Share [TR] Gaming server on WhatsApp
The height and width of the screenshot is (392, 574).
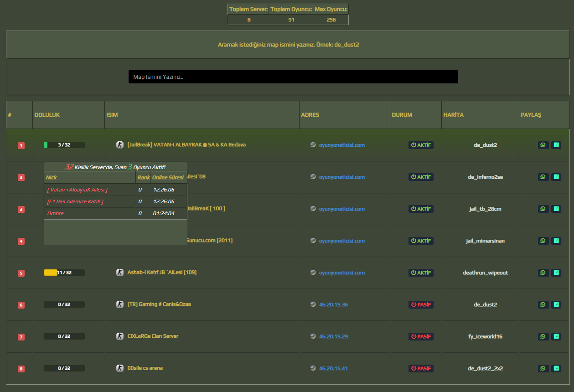(543, 304)
